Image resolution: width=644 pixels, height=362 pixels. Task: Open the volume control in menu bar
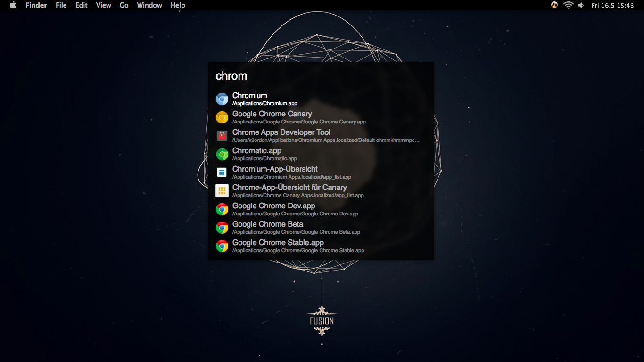(581, 5)
